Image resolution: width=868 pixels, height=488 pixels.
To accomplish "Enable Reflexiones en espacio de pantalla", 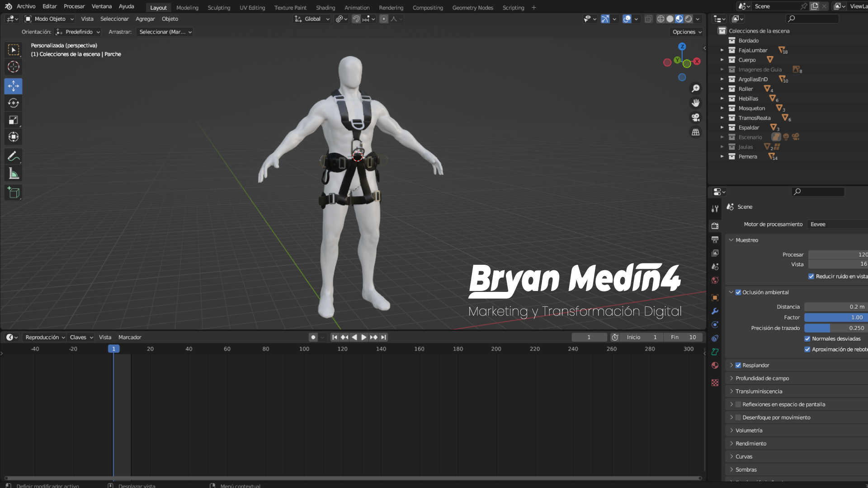I will pos(738,404).
